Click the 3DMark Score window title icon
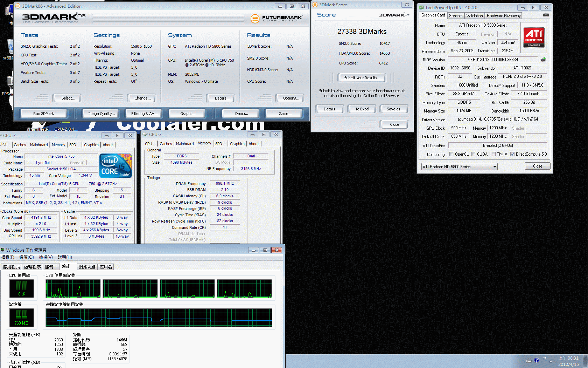Screen dimensions: 588x368 click(315, 5)
